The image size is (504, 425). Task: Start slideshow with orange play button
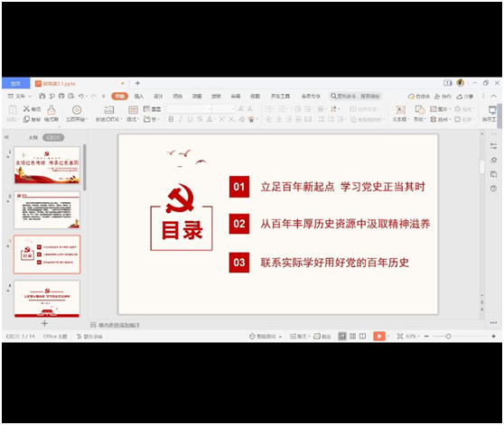[379, 336]
